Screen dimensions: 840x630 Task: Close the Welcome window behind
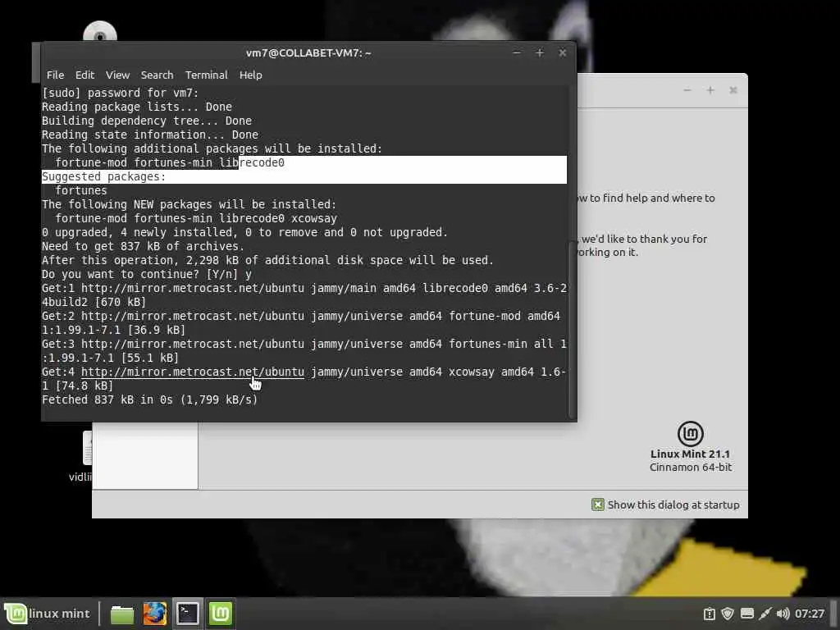coord(733,90)
